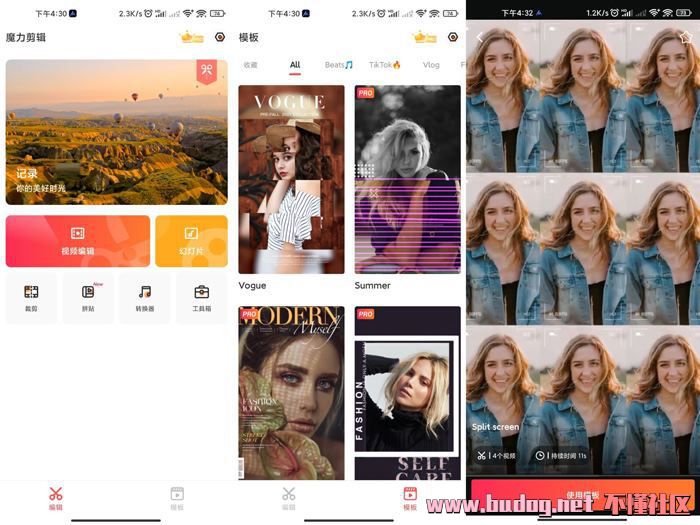Tap the 模板 screen title
Viewport: 700px width, 525px height.
249,38
